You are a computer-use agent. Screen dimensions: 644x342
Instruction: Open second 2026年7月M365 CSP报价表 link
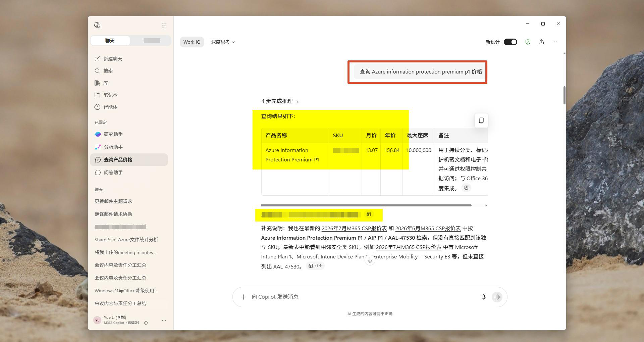click(409, 247)
